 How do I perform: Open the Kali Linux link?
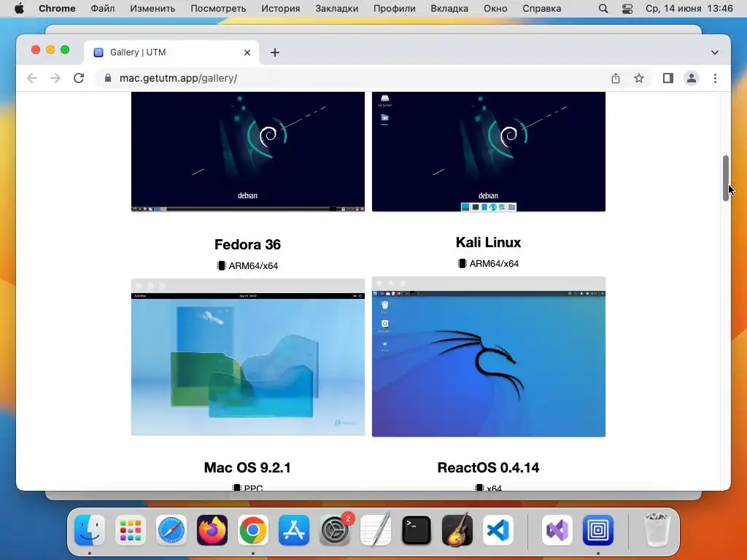488,242
